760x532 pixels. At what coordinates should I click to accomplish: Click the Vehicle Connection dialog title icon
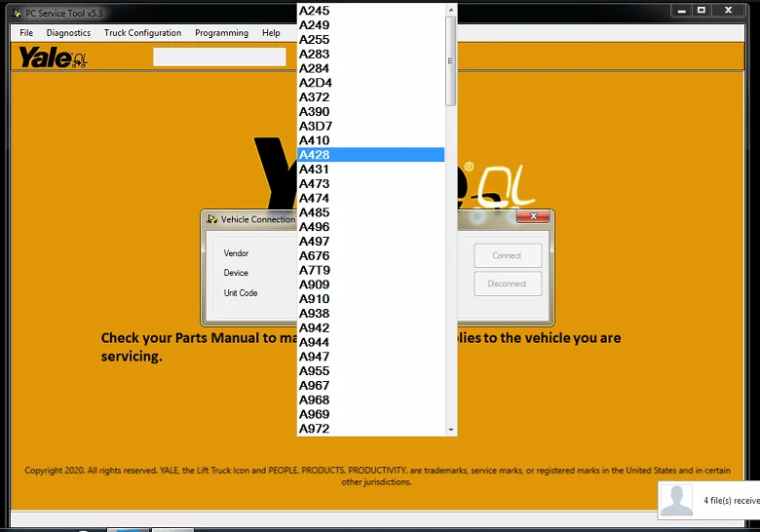(211, 219)
